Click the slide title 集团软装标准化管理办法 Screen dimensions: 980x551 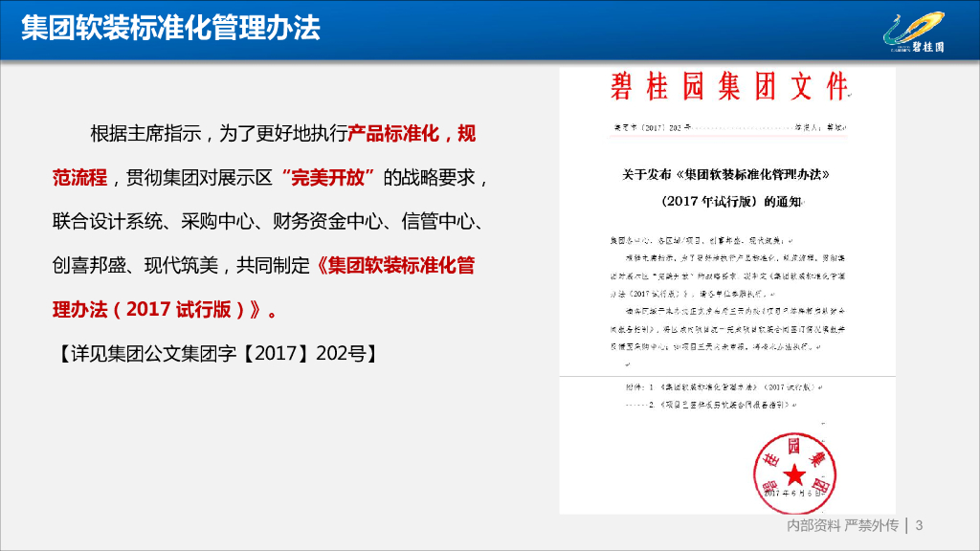click(170, 28)
